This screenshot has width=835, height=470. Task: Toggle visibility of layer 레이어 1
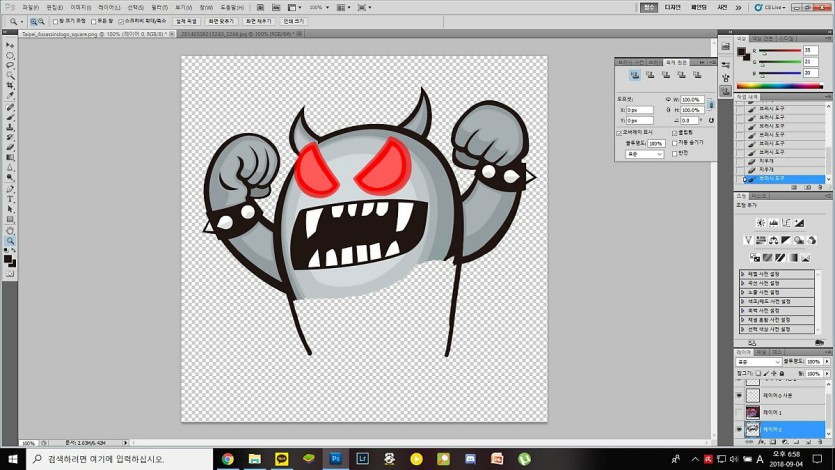(x=740, y=412)
